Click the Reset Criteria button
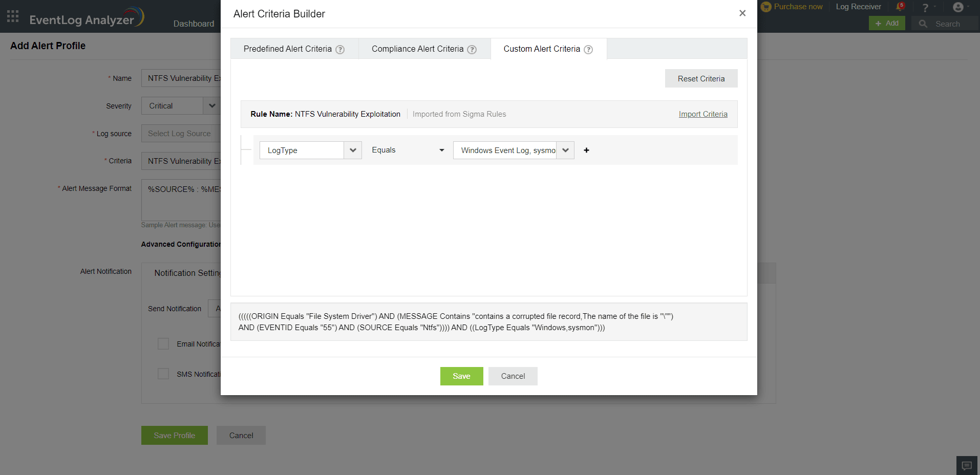Viewport: 980px width, 475px height. 701,78
